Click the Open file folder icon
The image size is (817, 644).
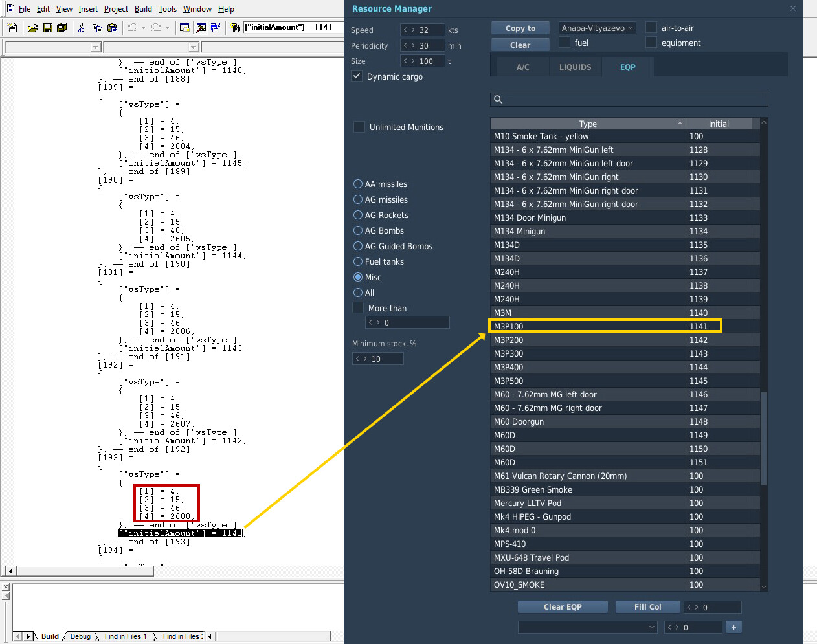(32, 28)
